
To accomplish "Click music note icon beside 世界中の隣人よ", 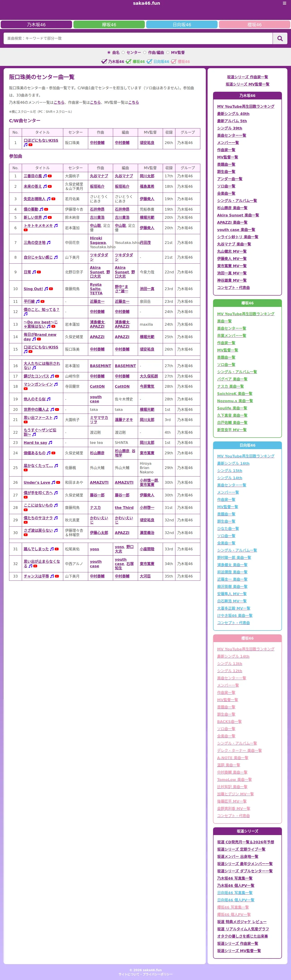I will click(52, 410).
